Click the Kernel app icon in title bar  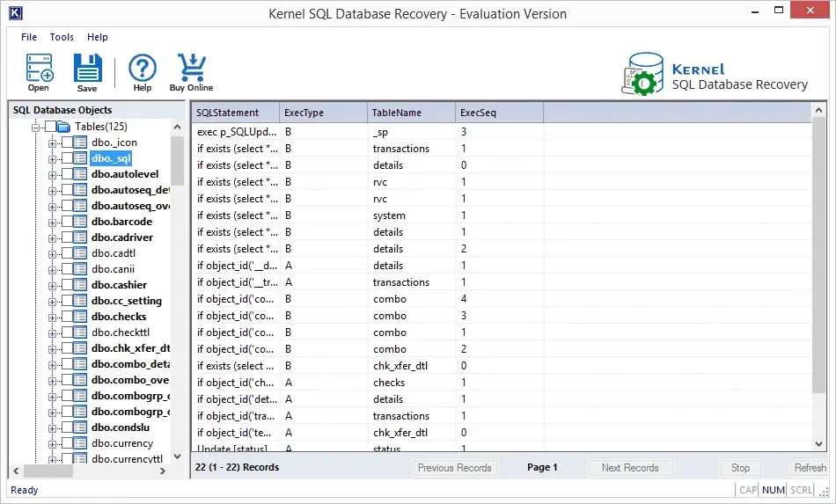(16, 13)
